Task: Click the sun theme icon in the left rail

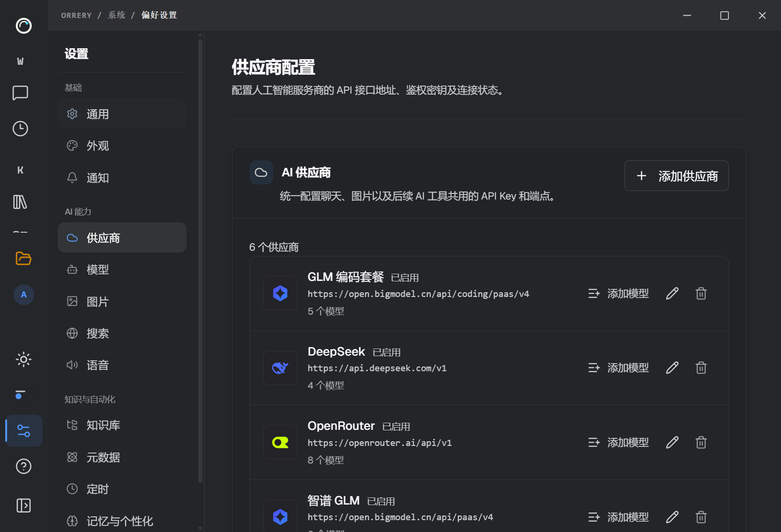Action: (x=24, y=359)
